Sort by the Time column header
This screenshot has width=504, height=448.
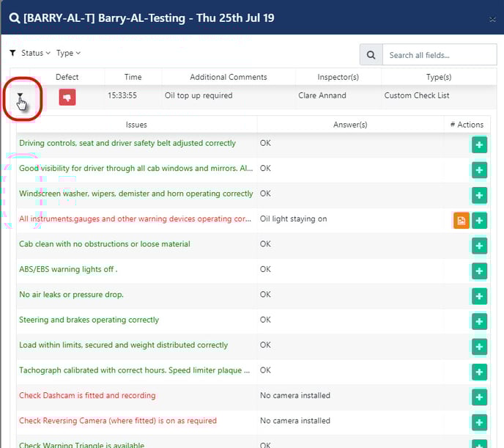coord(133,77)
